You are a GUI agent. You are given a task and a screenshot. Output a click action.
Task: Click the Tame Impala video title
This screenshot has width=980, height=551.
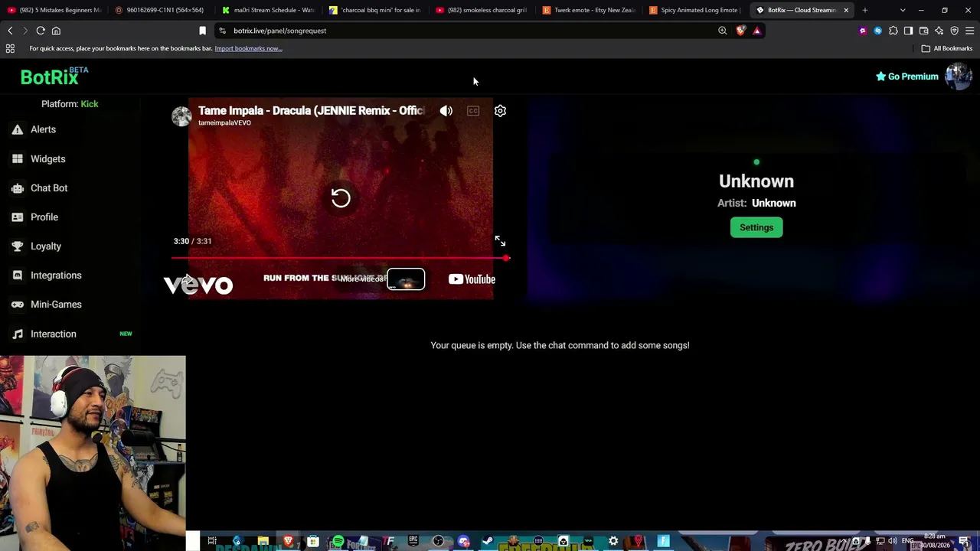tap(311, 111)
